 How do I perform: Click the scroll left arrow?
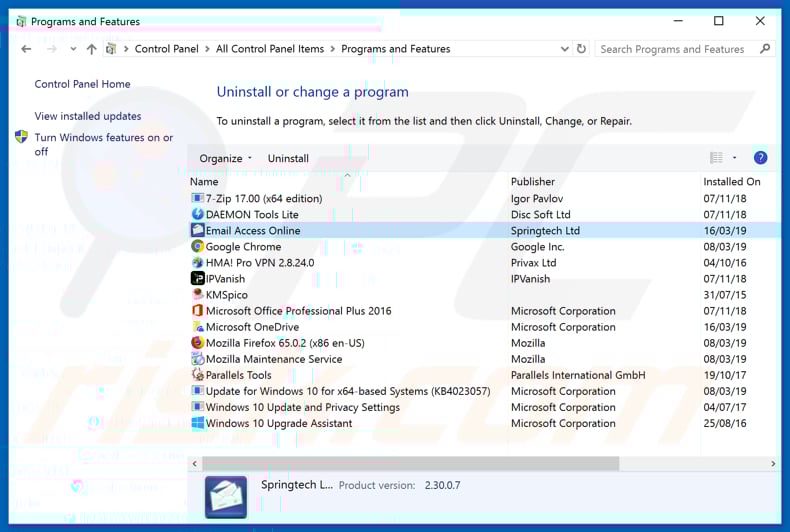(x=195, y=463)
